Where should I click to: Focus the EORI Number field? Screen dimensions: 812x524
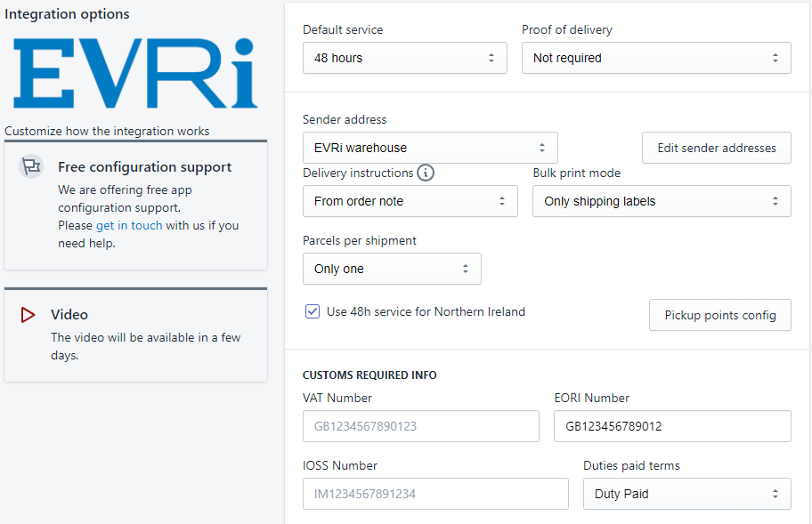pos(673,426)
